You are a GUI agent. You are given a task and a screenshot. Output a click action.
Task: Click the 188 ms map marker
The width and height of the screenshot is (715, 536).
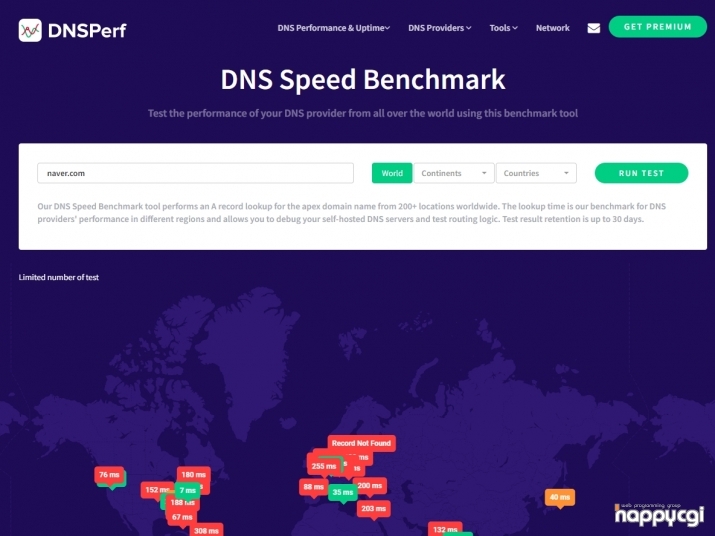point(182,503)
